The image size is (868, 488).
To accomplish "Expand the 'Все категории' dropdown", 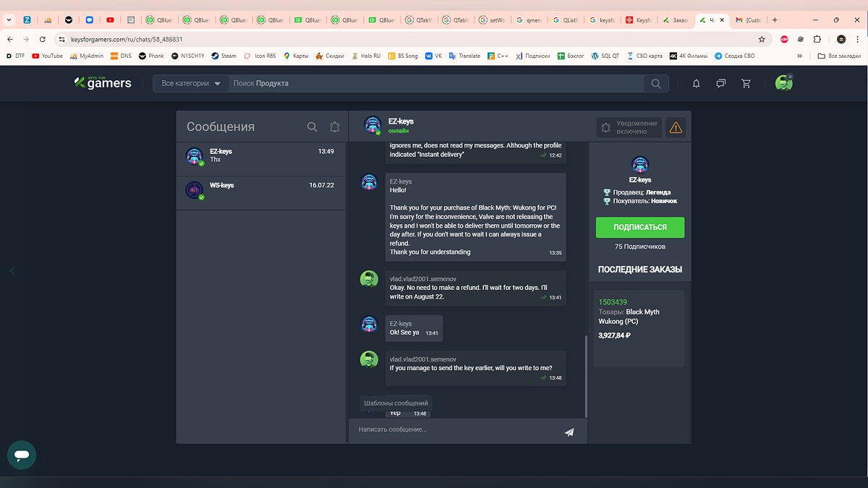I will pyautogui.click(x=191, y=84).
